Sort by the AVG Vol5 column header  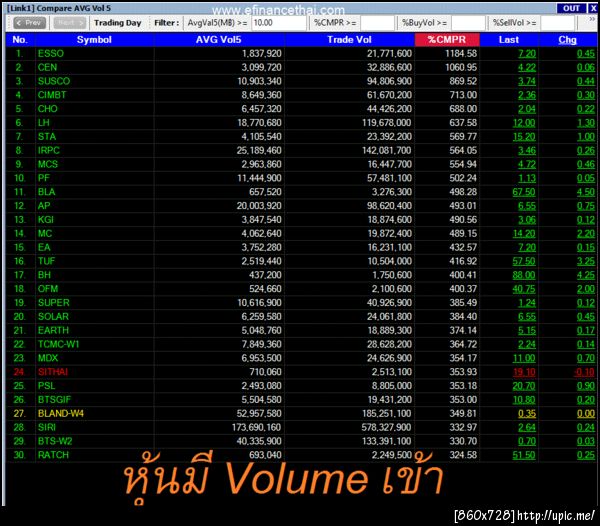(218, 40)
